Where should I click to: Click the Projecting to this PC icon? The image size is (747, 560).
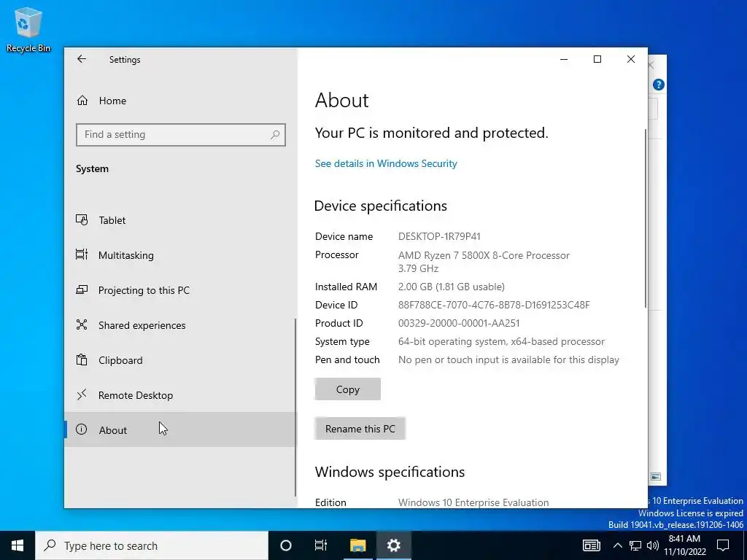click(x=82, y=289)
